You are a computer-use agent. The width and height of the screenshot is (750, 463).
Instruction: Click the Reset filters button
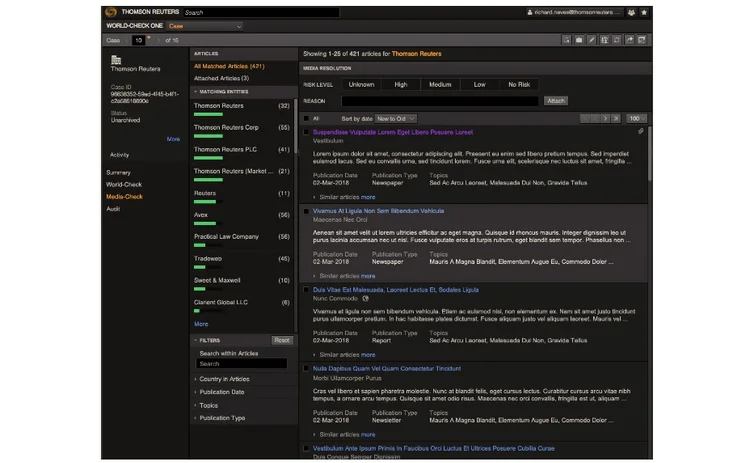282,340
